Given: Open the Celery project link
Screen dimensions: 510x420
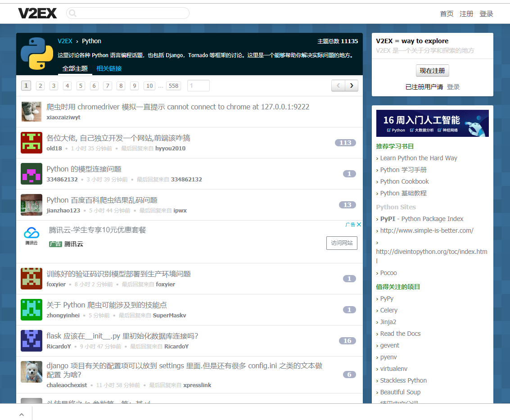Looking at the screenshot, I should pos(388,310).
